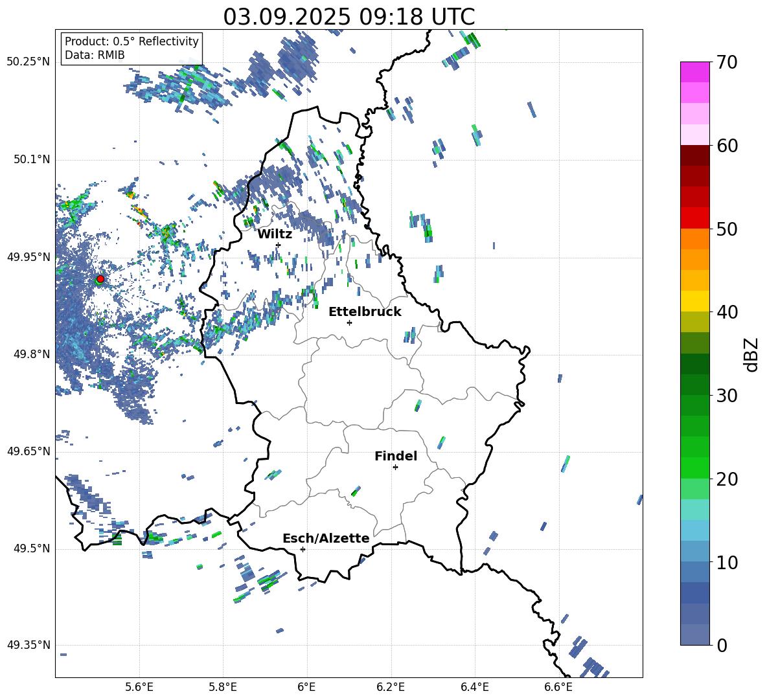Click the Data: RMIB text

[x=95, y=55]
